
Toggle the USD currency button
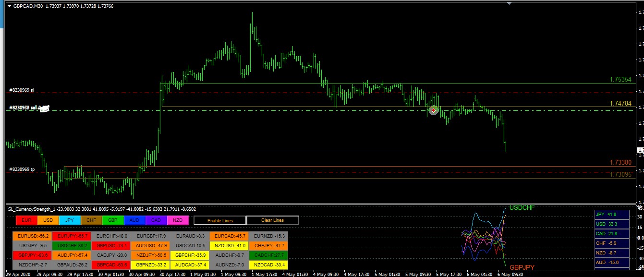pyautogui.click(x=48, y=220)
